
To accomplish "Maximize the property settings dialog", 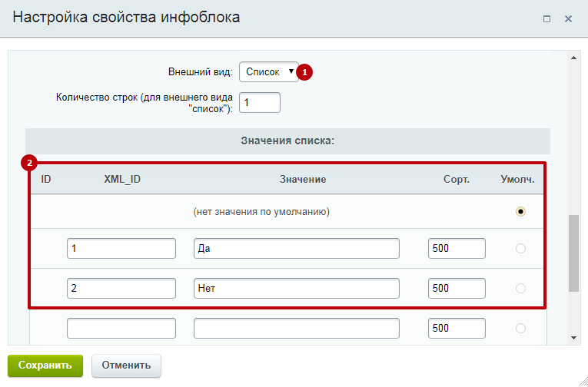I will pyautogui.click(x=546, y=18).
